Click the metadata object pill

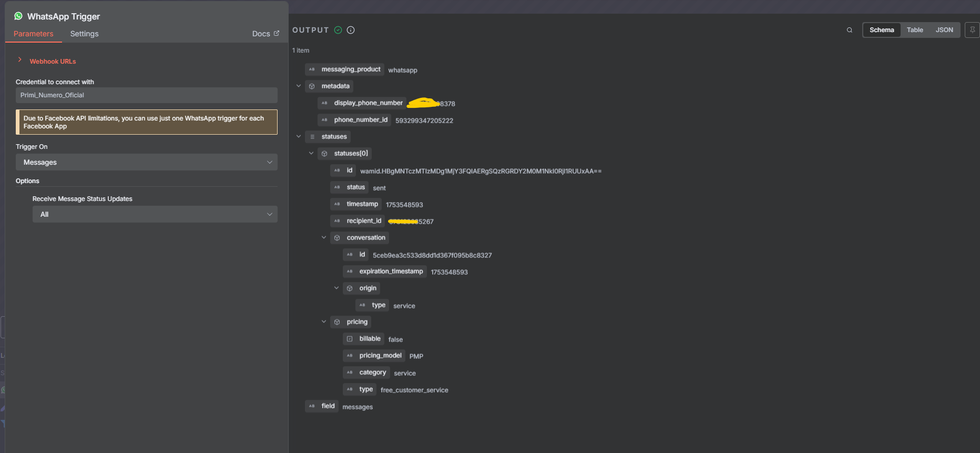pos(329,86)
